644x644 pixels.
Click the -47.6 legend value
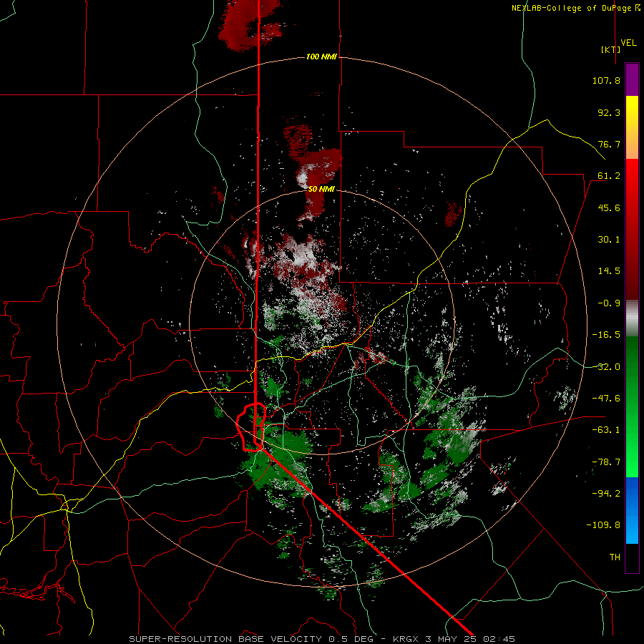(606, 399)
